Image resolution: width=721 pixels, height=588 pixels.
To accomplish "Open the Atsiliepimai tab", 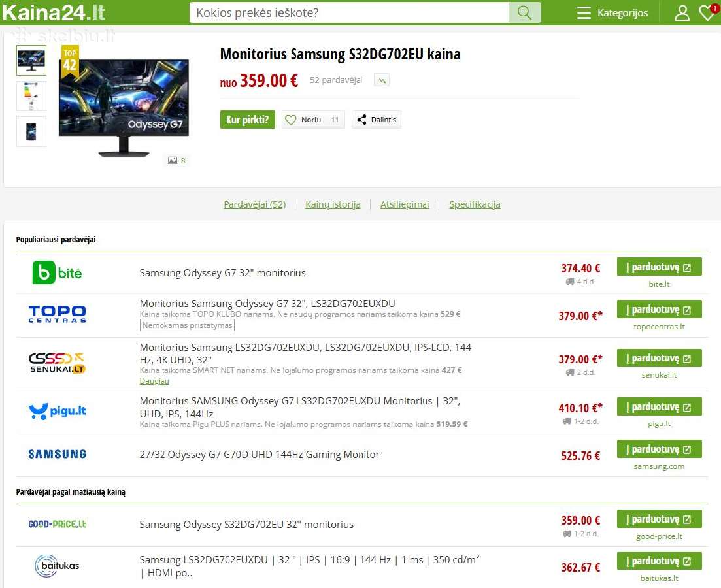I will click(405, 204).
